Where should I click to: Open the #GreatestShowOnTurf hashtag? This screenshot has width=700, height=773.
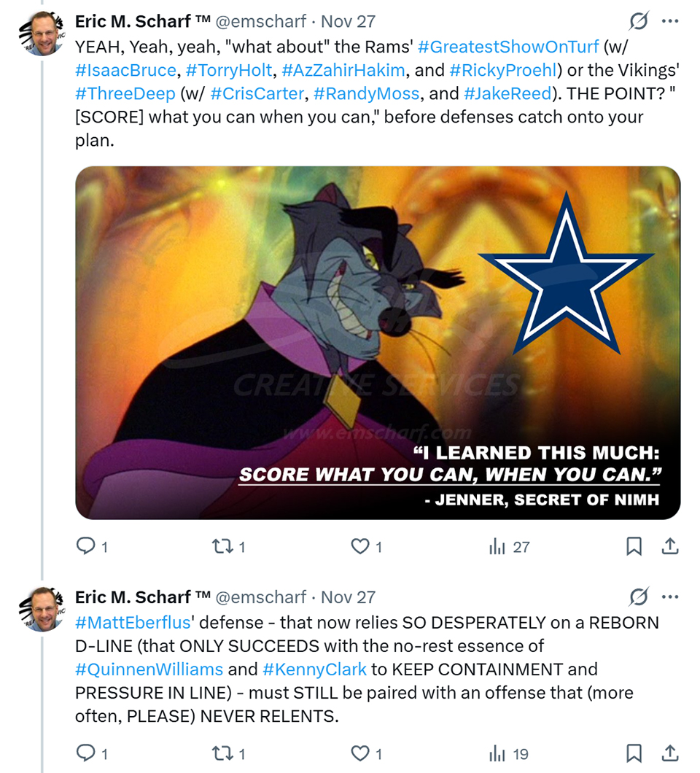(x=508, y=47)
